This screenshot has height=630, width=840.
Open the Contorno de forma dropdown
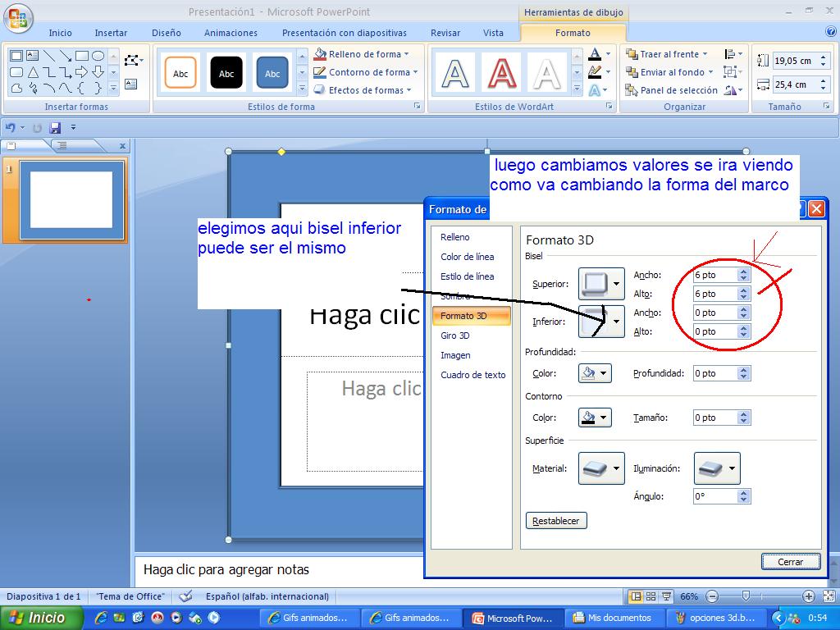(x=366, y=72)
